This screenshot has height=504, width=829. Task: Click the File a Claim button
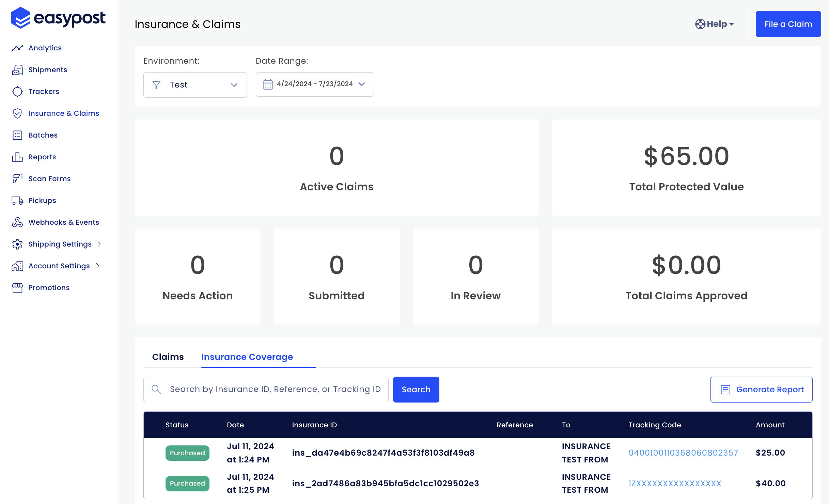pos(787,24)
